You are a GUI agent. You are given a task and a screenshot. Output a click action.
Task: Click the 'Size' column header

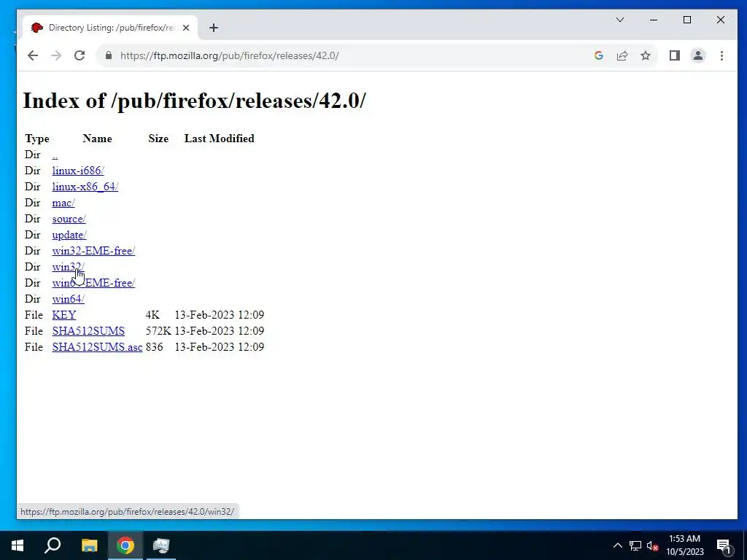point(158,139)
